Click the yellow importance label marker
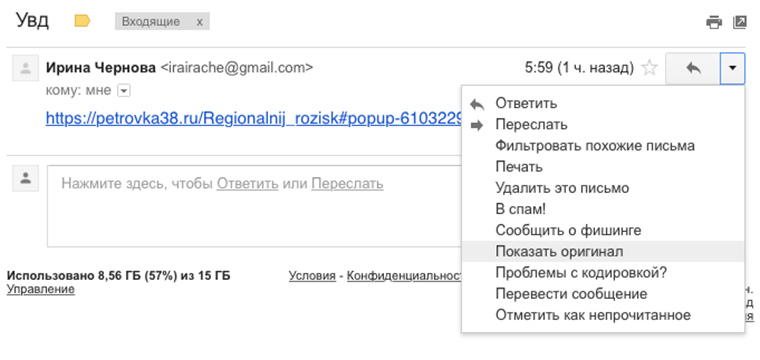Image resolution: width=760 pixels, height=360 pixels. pos(82,21)
